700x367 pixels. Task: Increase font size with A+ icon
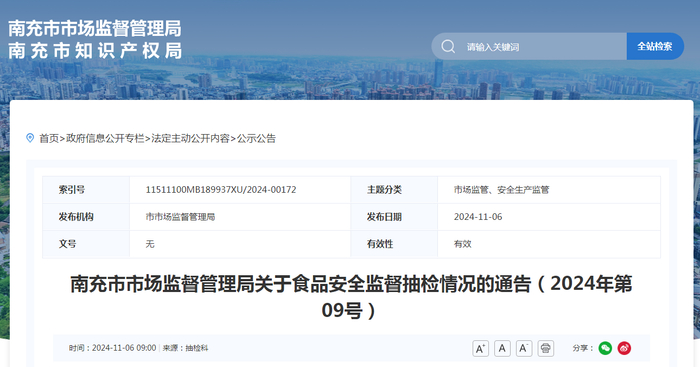click(x=480, y=348)
